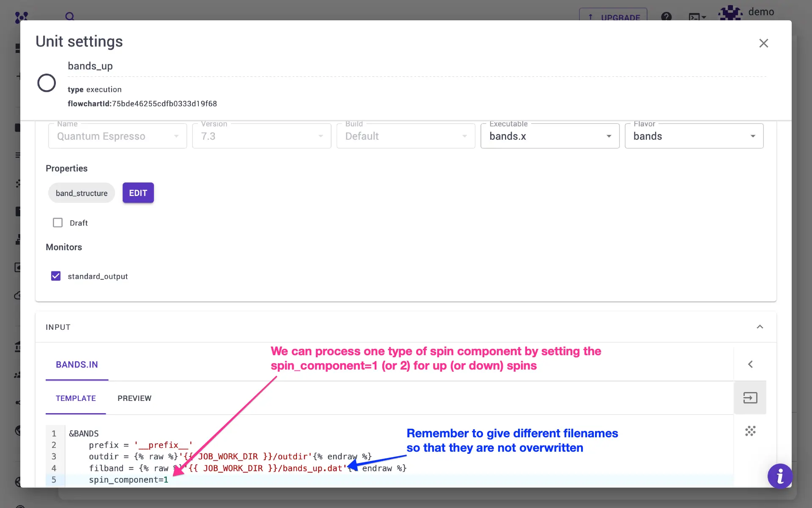The height and width of the screenshot is (508, 812).
Task: Enable the Draft checkbox
Action: point(58,223)
